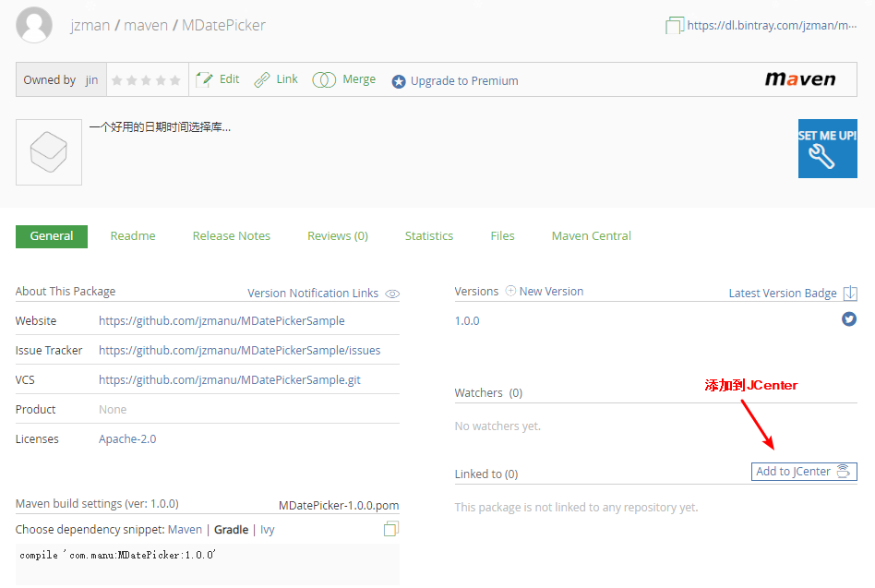Viewport: 875px width, 588px height.
Task: Open the Merge tool icon
Action: tap(324, 79)
